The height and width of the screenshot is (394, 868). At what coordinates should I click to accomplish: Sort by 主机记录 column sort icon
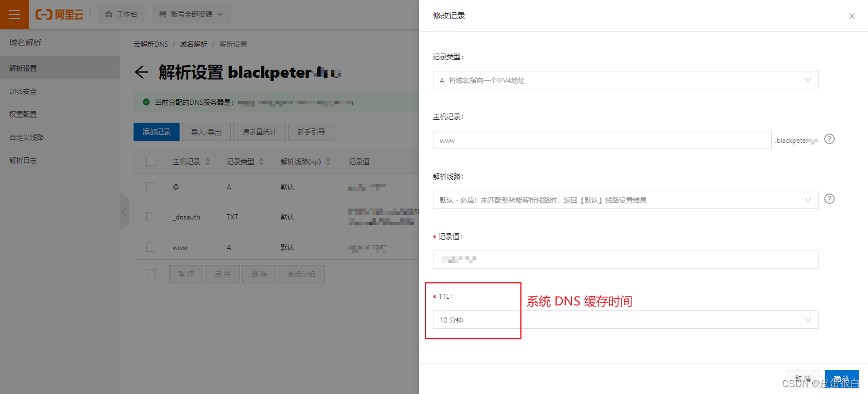(208, 162)
